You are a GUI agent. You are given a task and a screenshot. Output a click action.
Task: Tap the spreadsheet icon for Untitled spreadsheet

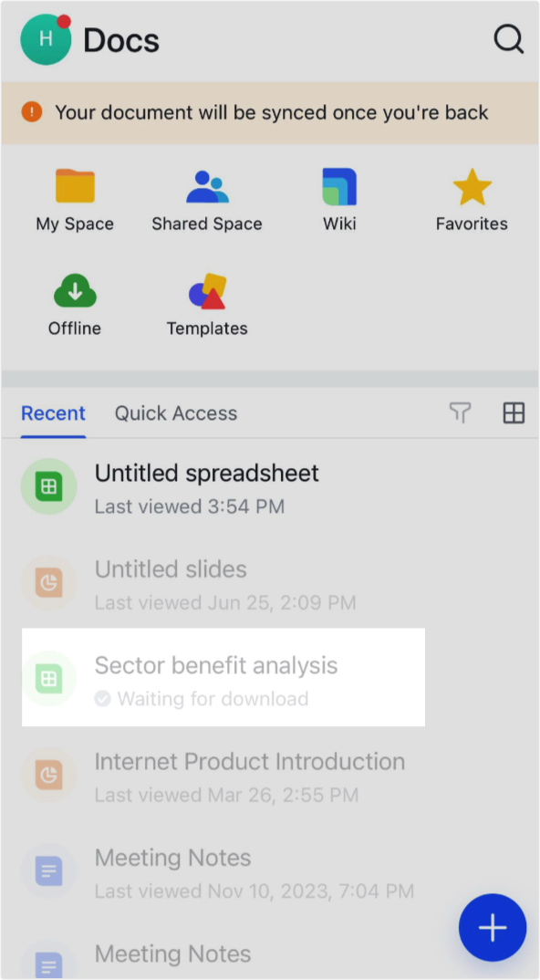pos(48,486)
